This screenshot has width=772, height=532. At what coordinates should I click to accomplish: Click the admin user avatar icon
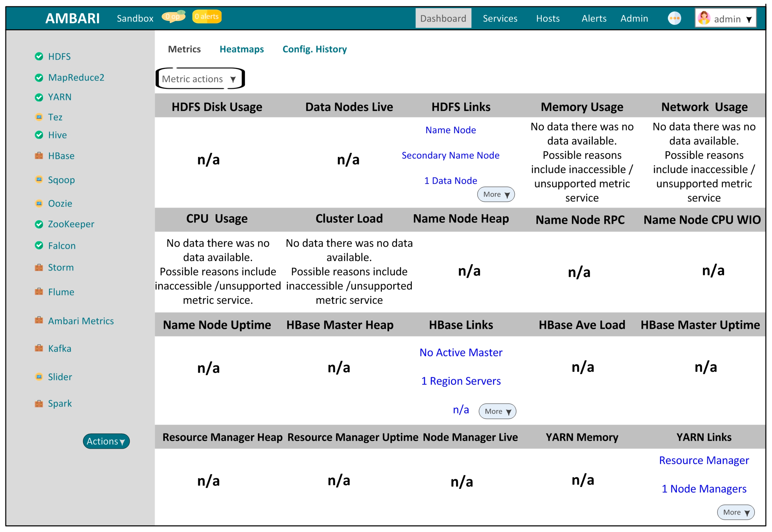point(704,18)
